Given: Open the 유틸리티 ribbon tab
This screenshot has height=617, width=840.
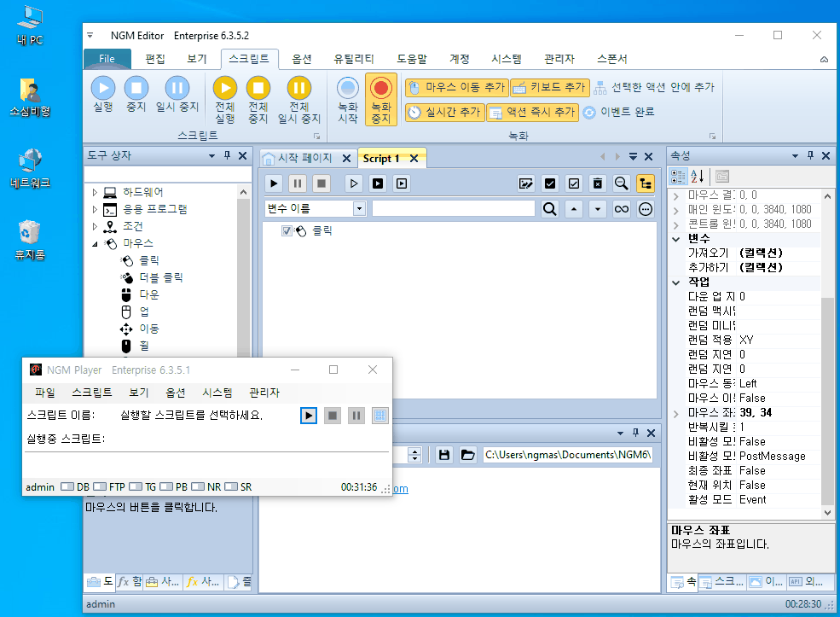Looking at the screenshot, I should pos(354,58).
